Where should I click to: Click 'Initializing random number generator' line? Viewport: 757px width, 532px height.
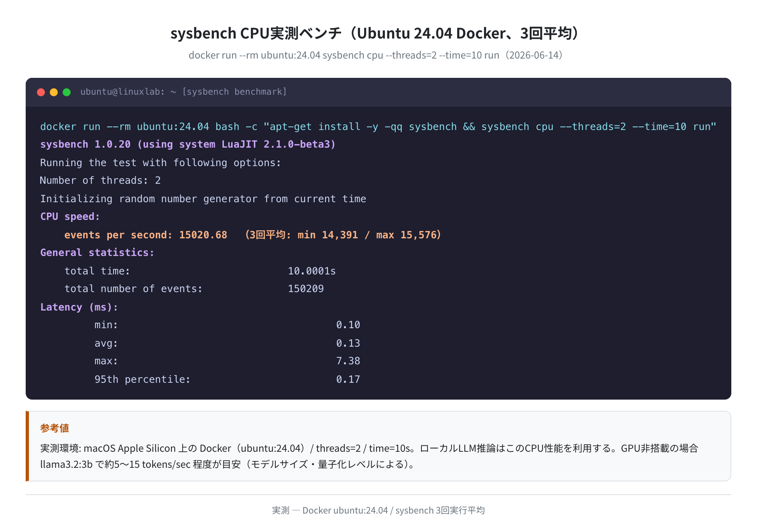click(x=203, y=199)
